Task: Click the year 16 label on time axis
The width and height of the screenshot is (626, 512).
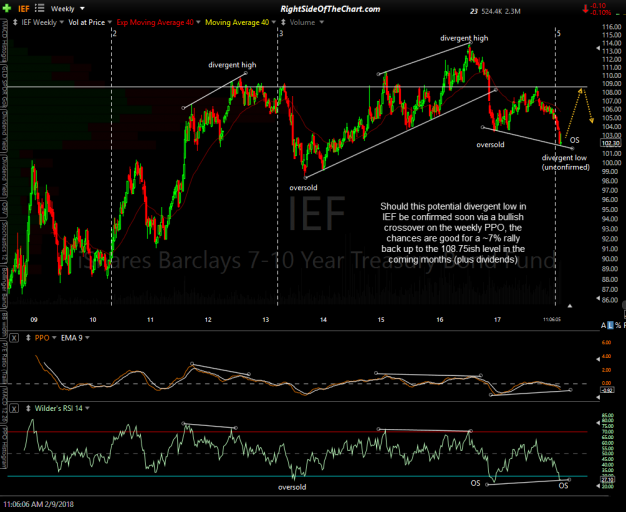Action: tap(439, 320)
